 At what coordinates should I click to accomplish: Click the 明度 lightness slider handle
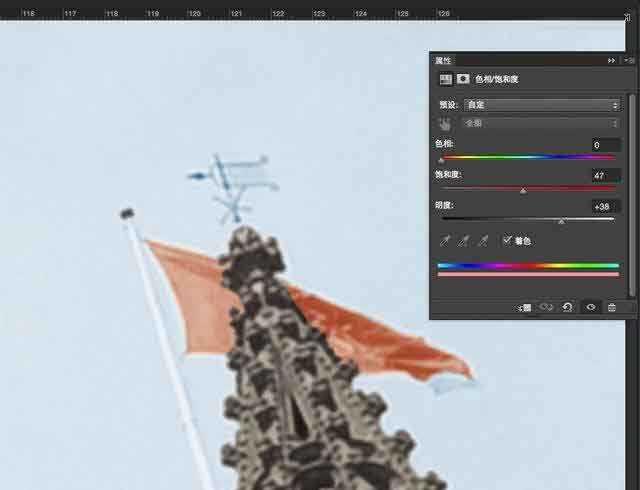[560, 221]
